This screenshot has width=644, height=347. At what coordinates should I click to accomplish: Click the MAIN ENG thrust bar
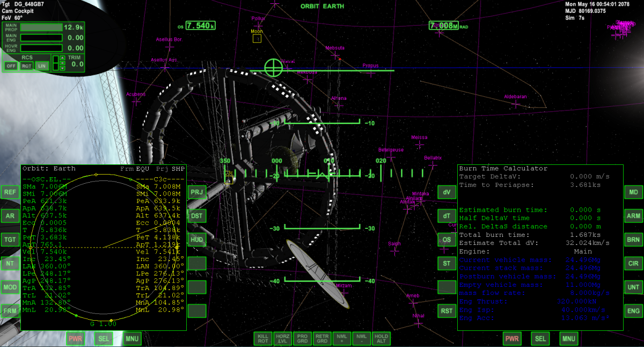[41, 38]
